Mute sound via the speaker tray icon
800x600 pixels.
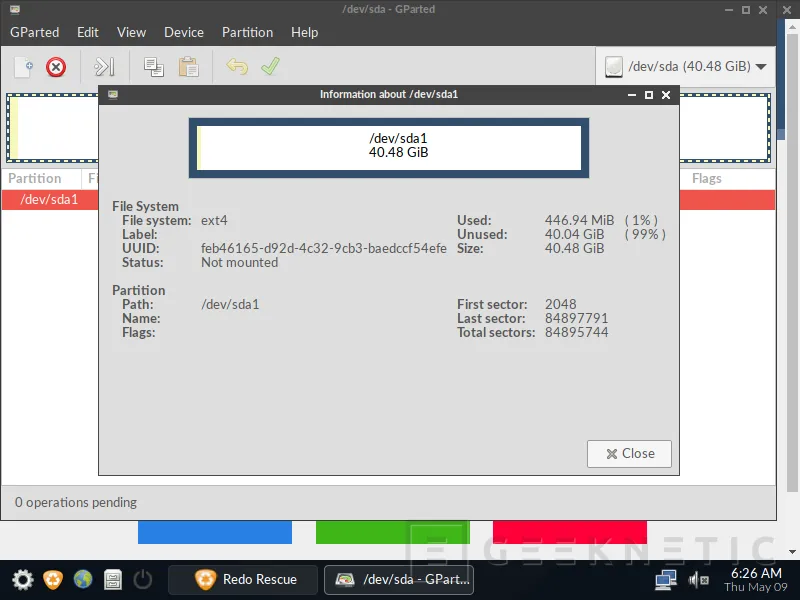click(x=698, y=579)
